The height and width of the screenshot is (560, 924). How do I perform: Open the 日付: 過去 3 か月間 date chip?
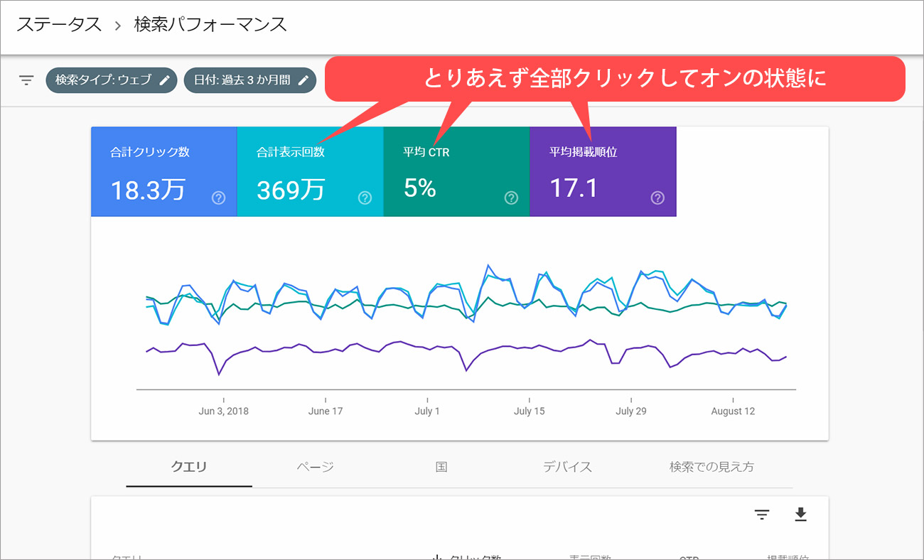click(249, 80)
